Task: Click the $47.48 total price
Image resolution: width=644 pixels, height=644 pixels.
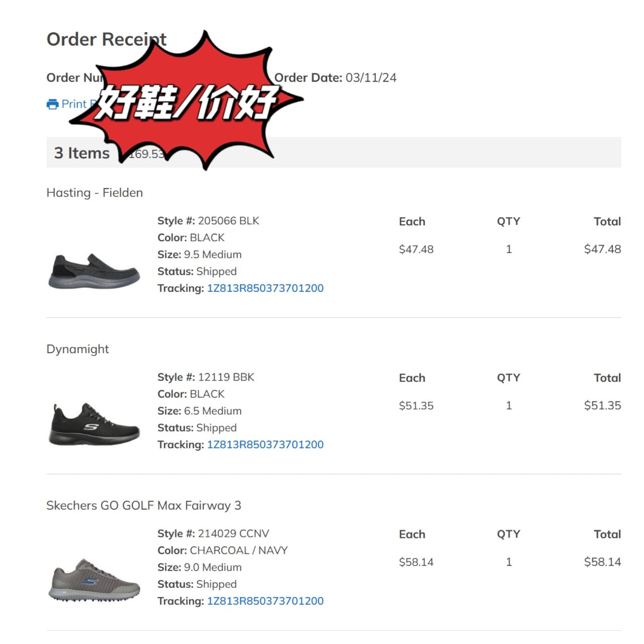Action: click(x=602, y=249)
